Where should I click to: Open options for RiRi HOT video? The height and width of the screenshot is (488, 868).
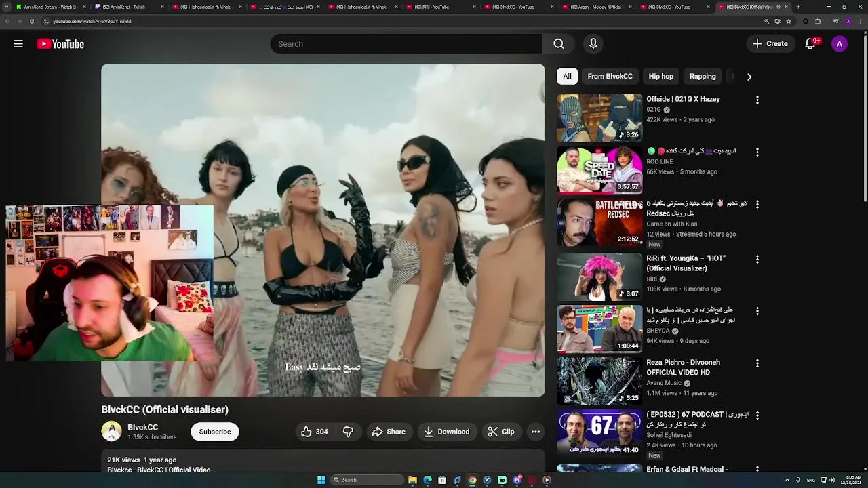coord(757,260)
